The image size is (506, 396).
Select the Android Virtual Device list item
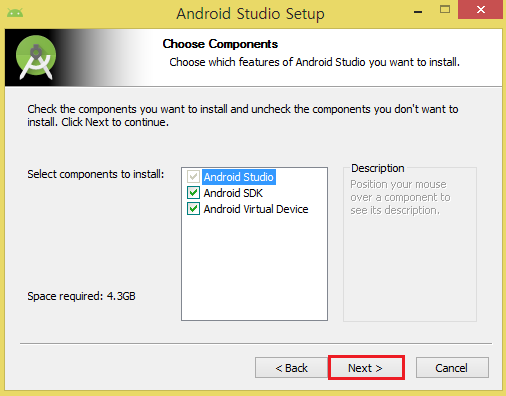(256, 209)
